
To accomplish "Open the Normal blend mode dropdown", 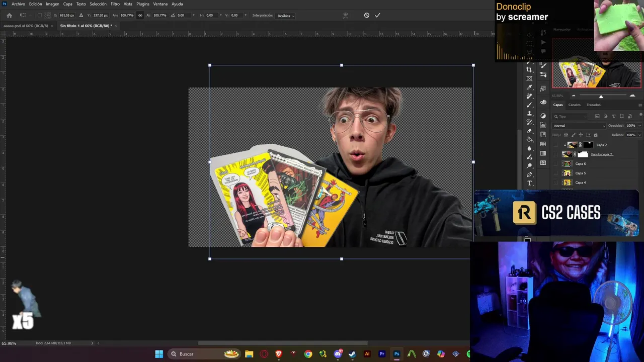I will point(579,126).
